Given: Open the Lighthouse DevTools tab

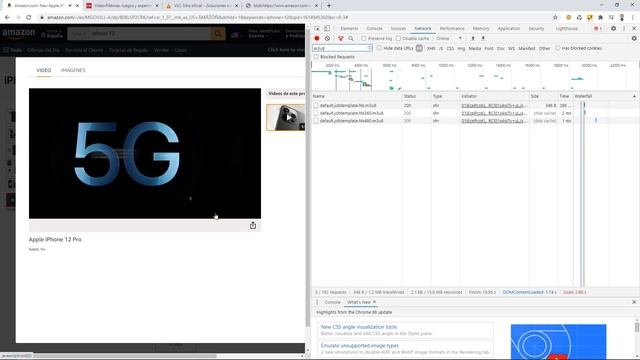Looking at the screenshot, I should (567, 29).
